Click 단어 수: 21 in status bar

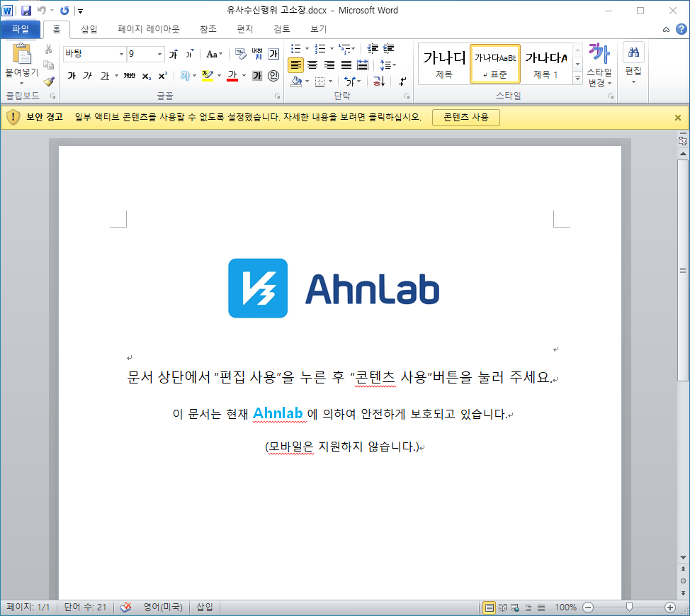click(x=86, y=607)
